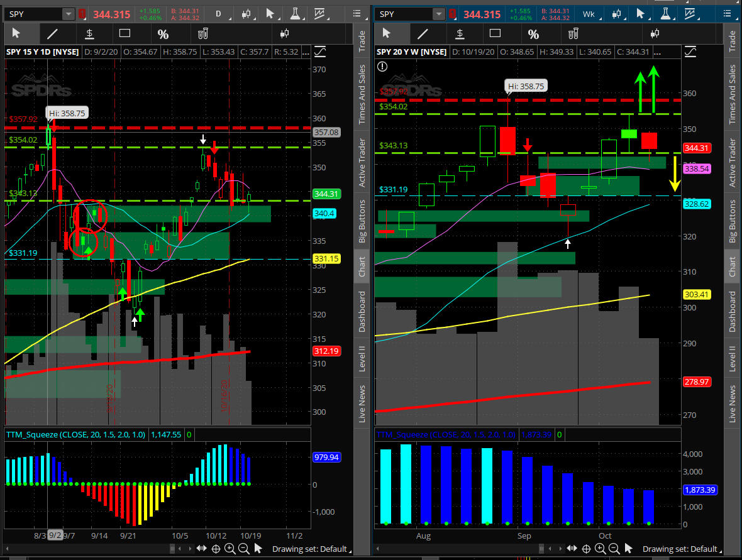This screenshot has width=742, height=560.
Task: Expand the ellipsis in right chart data header
Action: pos(657,52)
